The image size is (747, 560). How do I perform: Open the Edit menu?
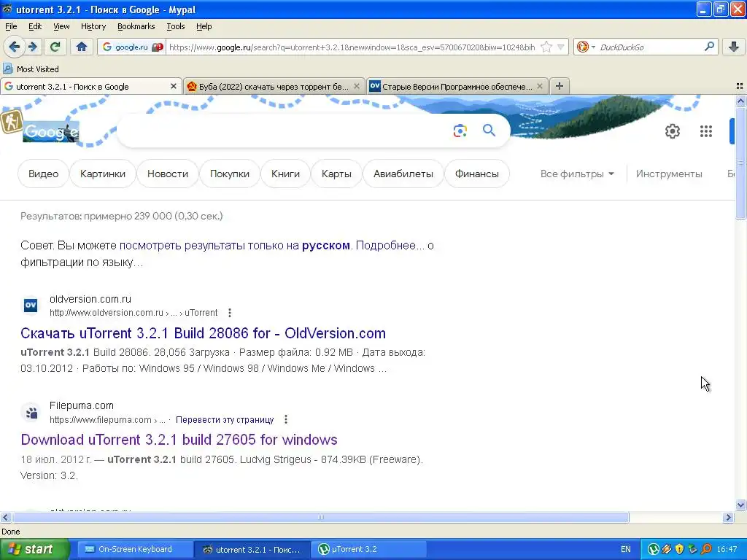coord(35,26)
